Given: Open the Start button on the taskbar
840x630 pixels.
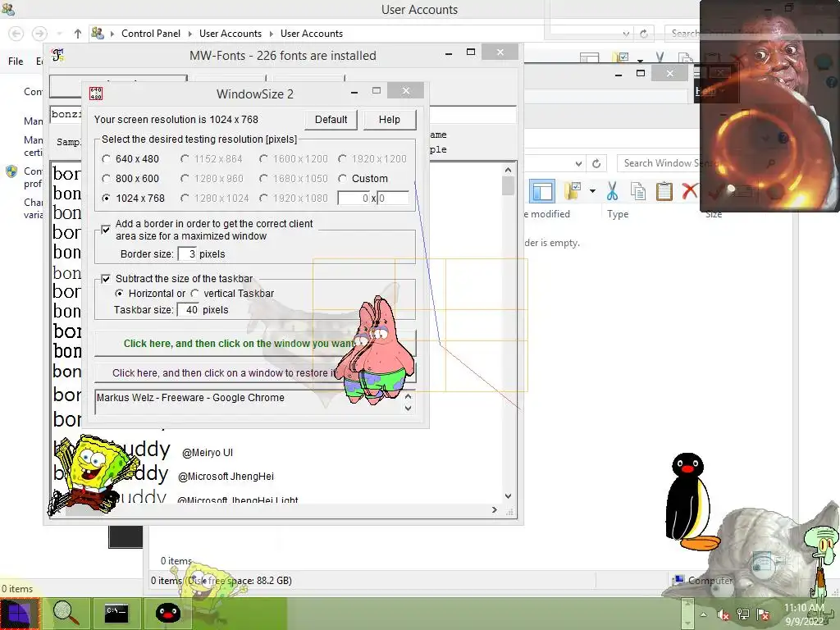Looking at the screenshot, I should click(x=20, y=614).
